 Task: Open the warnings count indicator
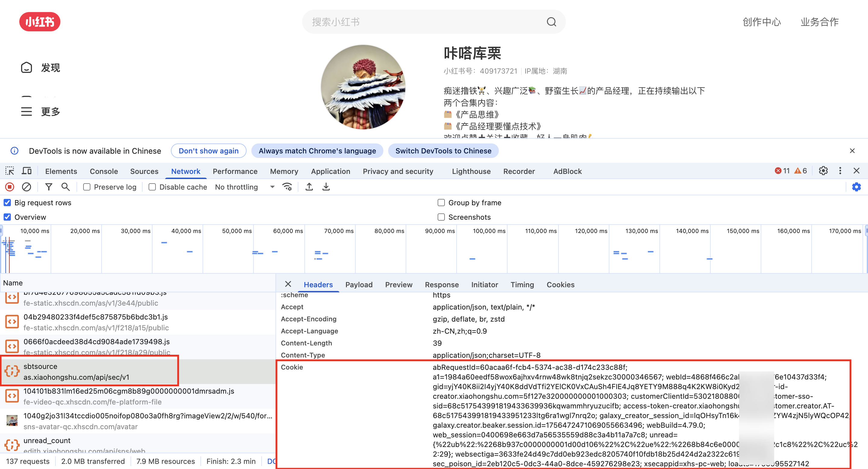tap(800, 171)
